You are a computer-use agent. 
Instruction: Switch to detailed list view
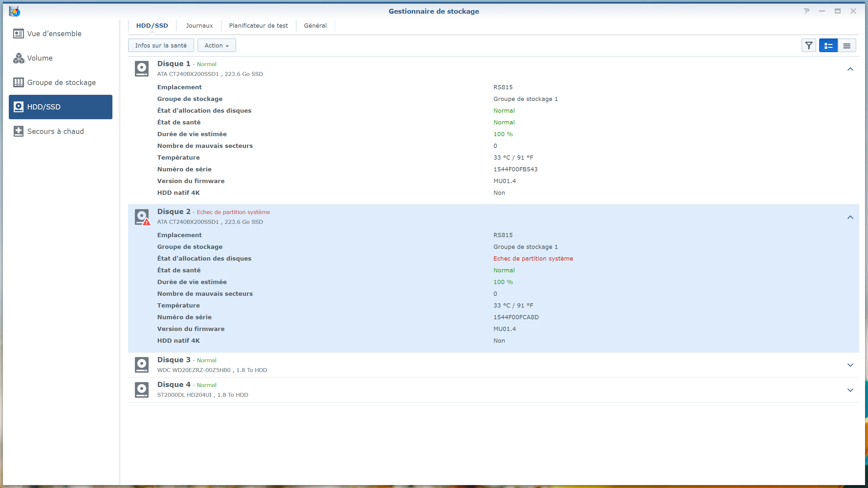[828, 46]
